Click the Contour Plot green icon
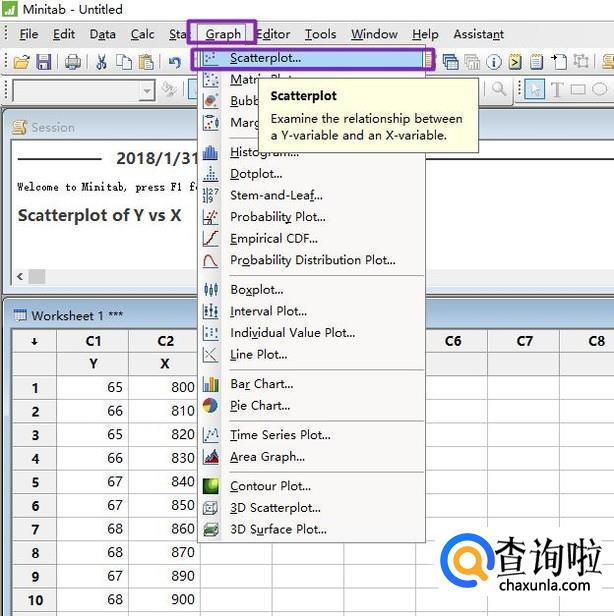This screenshot has width=614, height=616. [x=211, y=486]
